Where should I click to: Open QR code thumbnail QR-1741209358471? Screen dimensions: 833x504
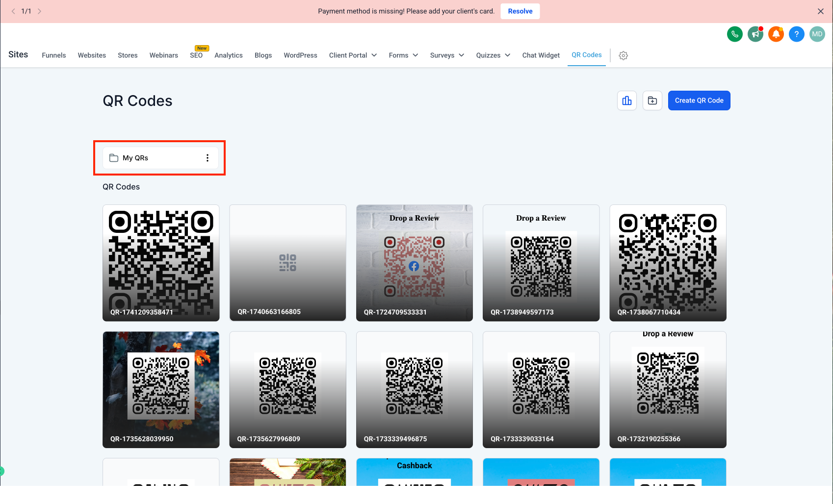tap(161, 263)
